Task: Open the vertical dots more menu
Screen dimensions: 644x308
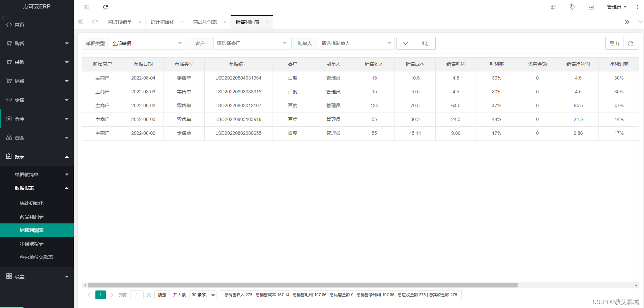Action: pos(638,7)
